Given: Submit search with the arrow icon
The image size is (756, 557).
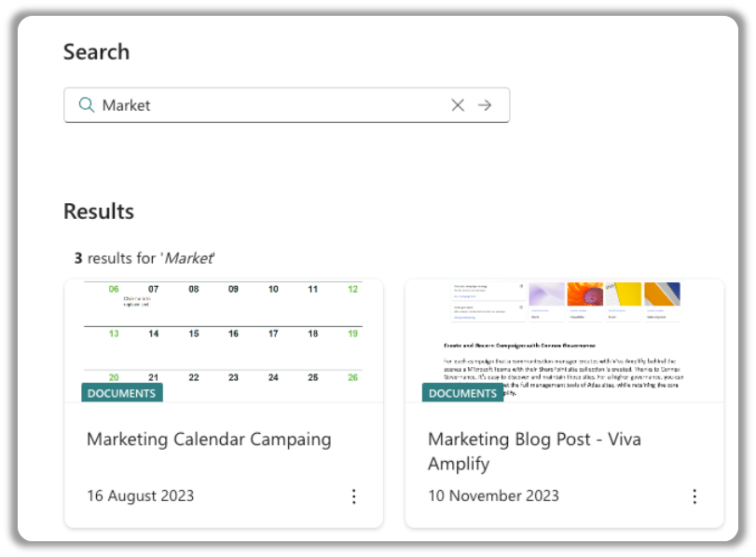Looking at the screenshot, I should (x=485, y=105).
